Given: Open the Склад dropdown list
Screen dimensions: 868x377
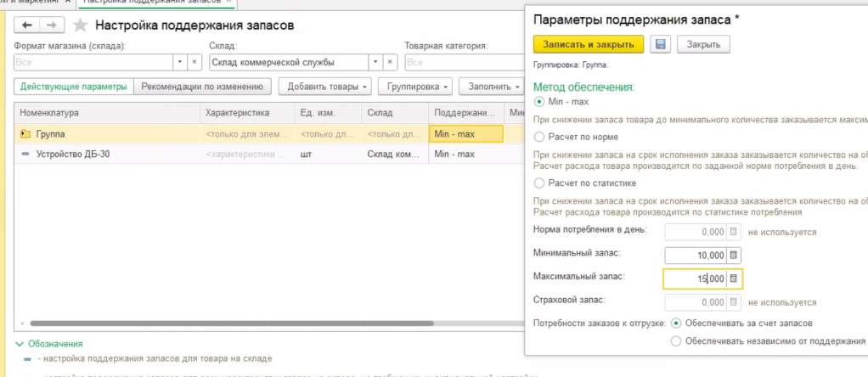Looking at the screenshot, I should [373, 62].
